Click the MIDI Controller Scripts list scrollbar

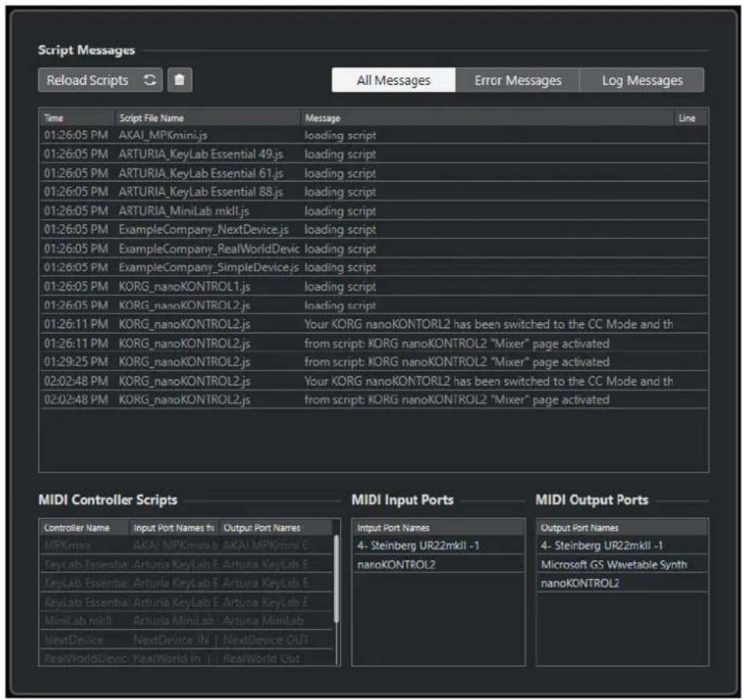click(x=336, y=578)
